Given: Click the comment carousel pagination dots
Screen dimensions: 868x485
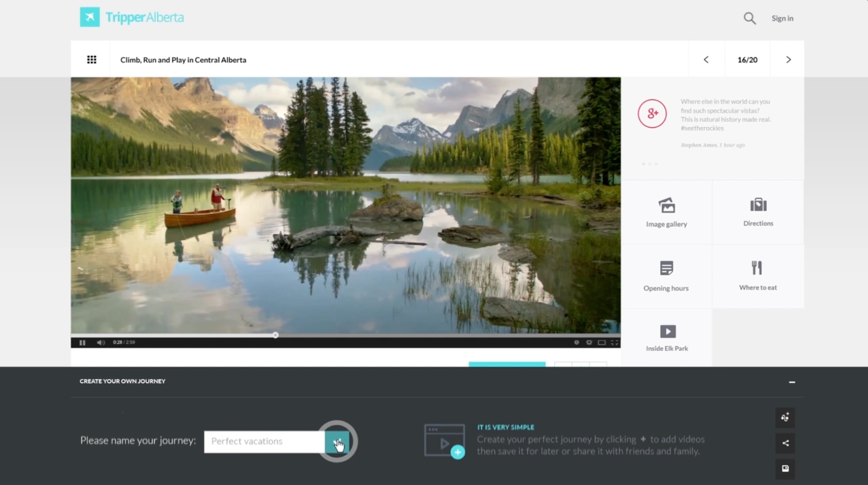Looking at the screenshot, I should pos(650,164).
